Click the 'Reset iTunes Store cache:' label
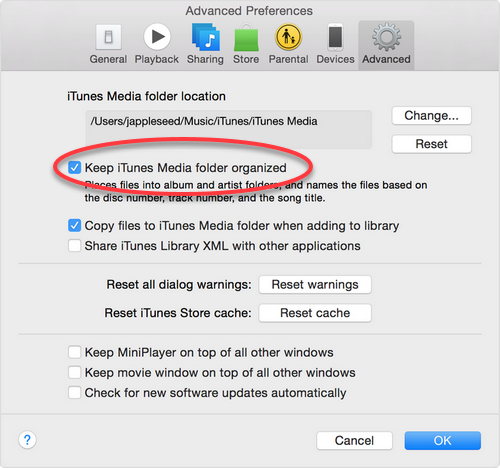Screen dimensions: 500x468 178,313
